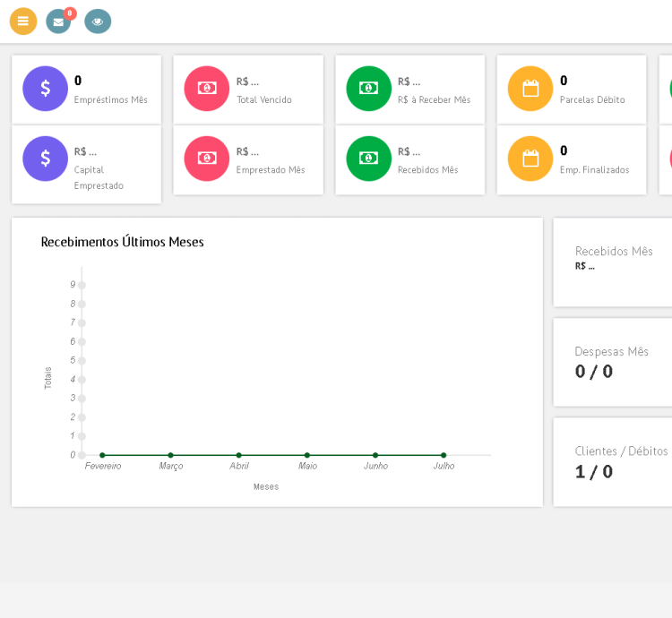The width and height of the screenshot is (672, 618).
Task: Select the red money icon for Emprestado Mês
Action: (207, 159)
